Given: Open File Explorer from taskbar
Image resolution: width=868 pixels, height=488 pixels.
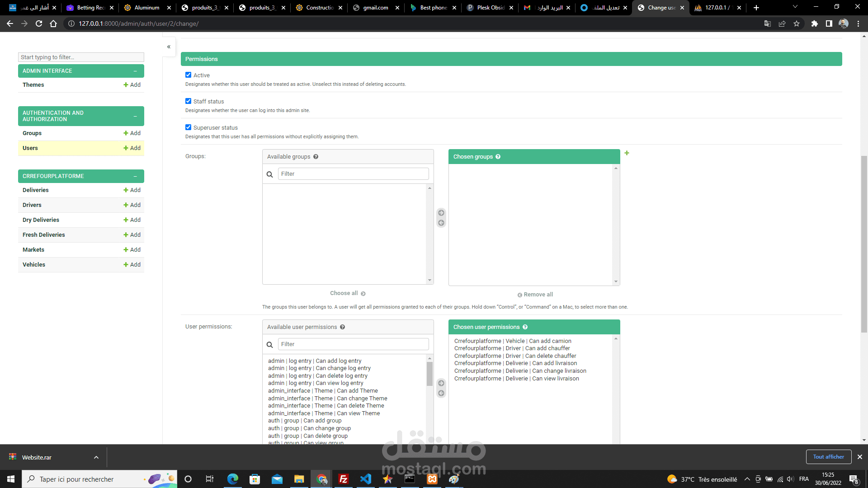Looking at the screenshot, I should pos(299,479).
